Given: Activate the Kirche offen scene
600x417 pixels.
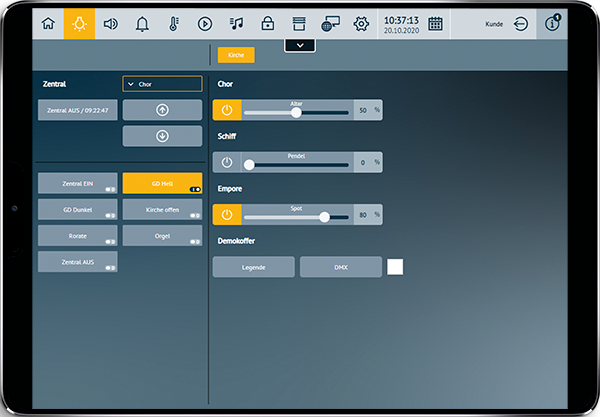Looking at the screenshot, I should pos(162,210).
